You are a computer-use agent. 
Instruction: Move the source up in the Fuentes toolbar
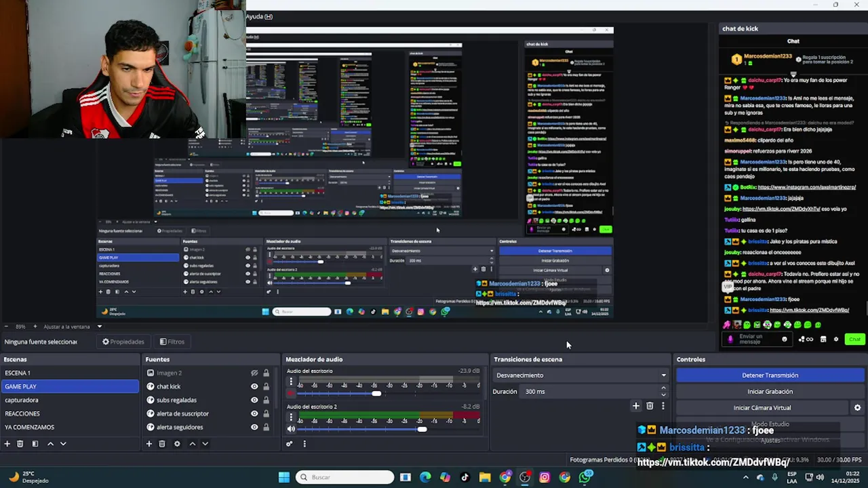click(x=192, y=444)
